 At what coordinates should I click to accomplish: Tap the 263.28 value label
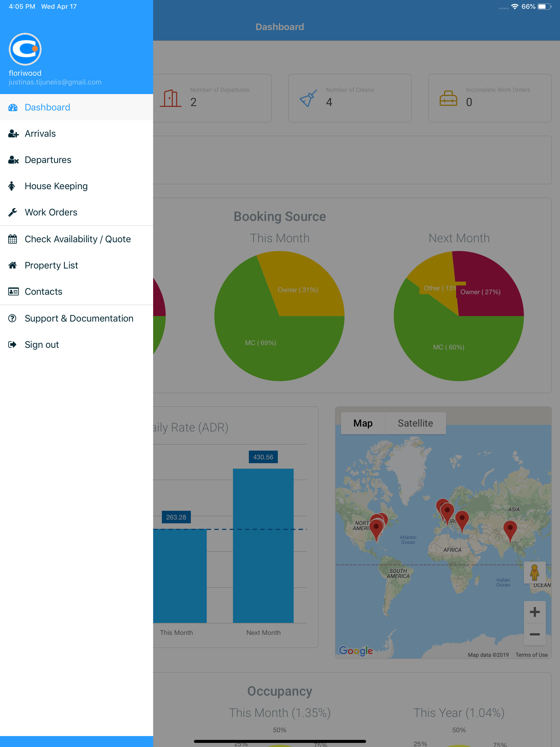pos(176,517)
